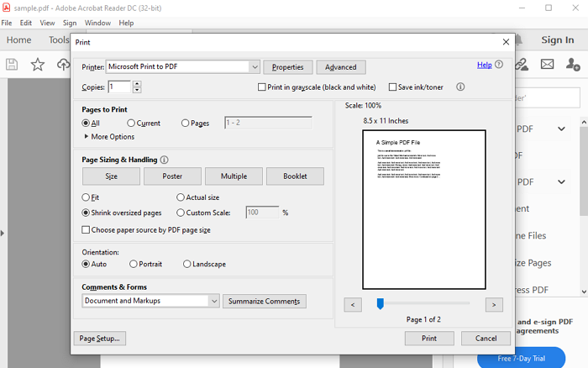Image resolution: width=588 pixels, height=368 pixels.
Task: Open the View menu
Action: pos(47,23)
